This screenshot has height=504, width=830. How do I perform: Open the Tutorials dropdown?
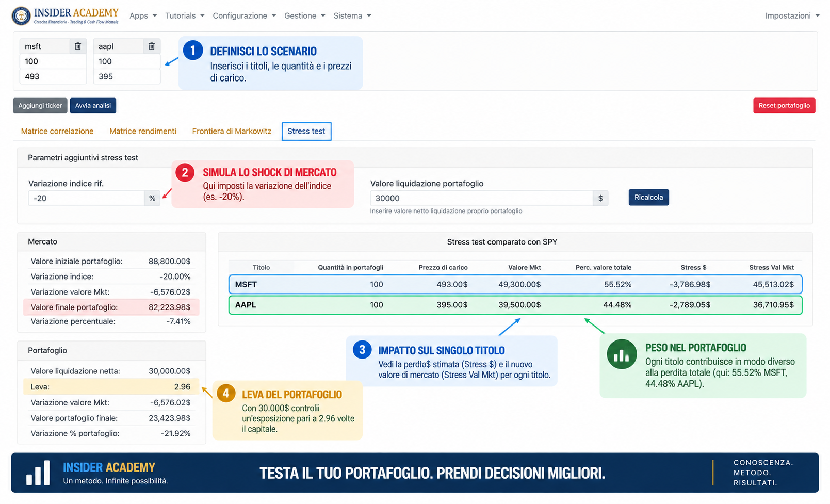pos(185,16)
